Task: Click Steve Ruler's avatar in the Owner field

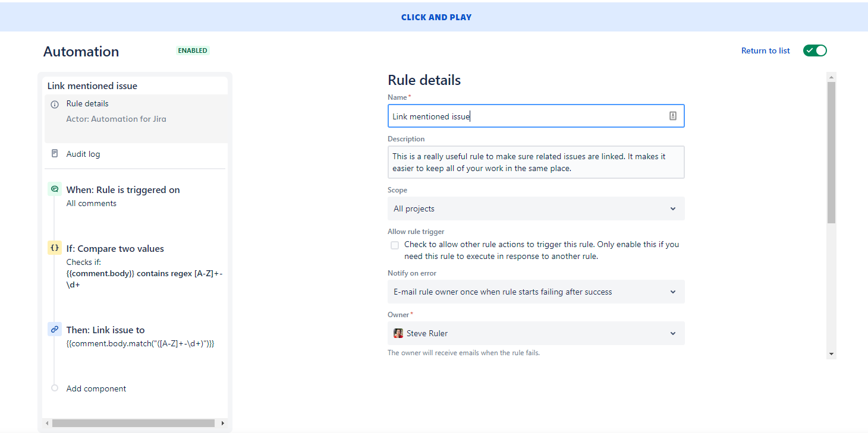Action: (398, 333)
